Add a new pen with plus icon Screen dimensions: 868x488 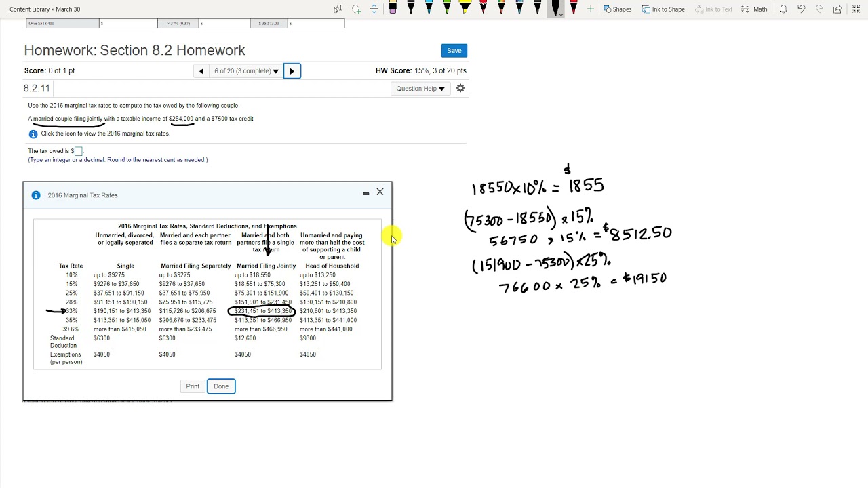tap(591, 9)
